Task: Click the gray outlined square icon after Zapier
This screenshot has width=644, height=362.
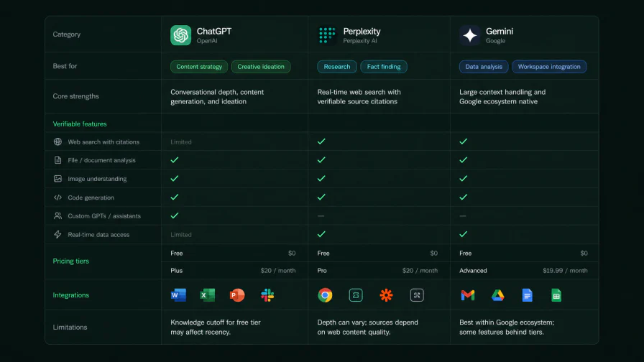Action: (417, 295)
